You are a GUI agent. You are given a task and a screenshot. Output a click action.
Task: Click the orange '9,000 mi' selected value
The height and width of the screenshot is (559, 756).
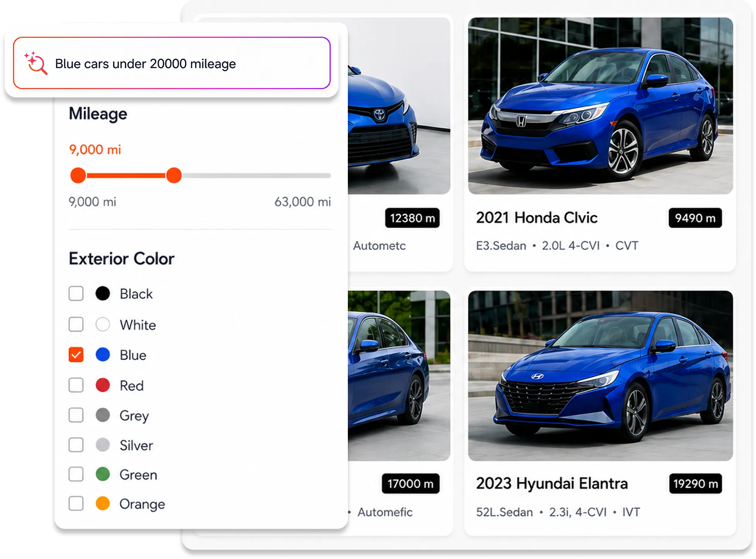(x=95, y=150)
